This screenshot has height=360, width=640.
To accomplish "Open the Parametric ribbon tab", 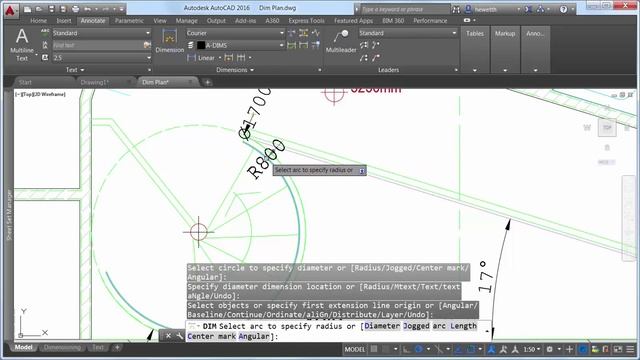I will (129, 20).
